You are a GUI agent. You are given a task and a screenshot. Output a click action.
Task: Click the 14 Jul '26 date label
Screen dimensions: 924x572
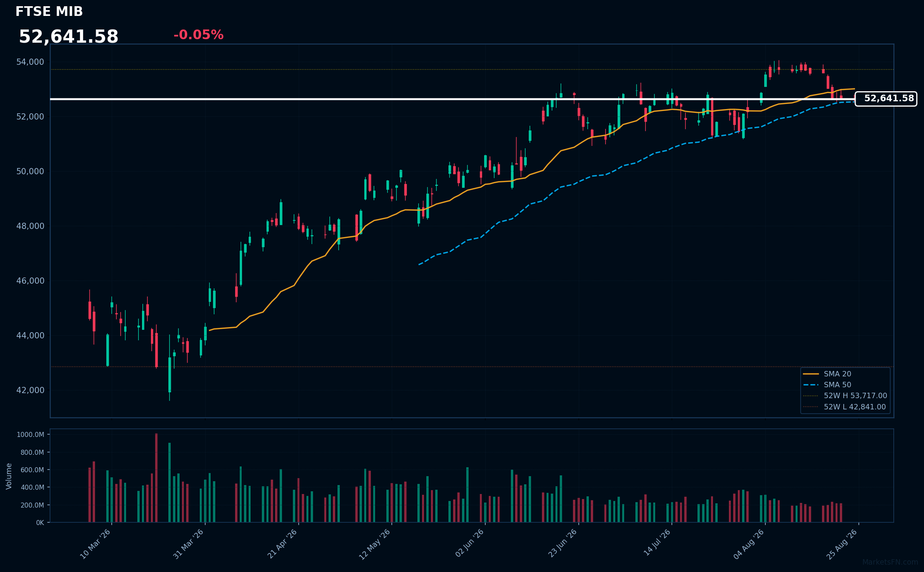click(657, 543)
